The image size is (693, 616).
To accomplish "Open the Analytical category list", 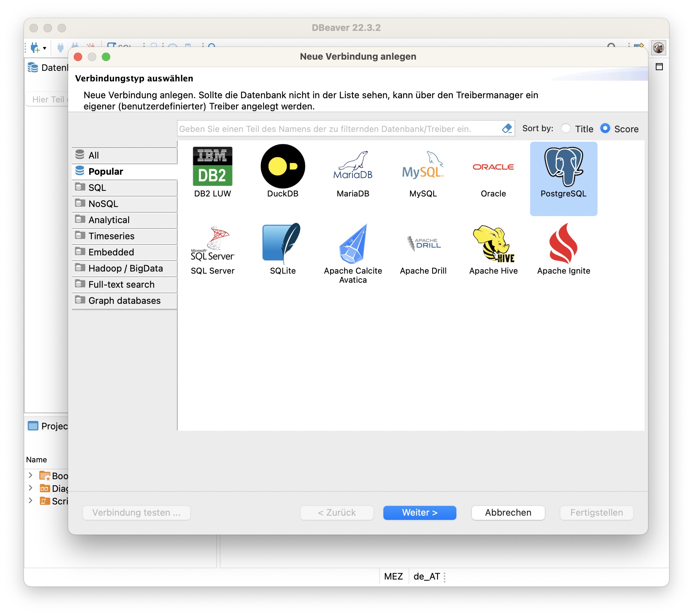I will click(109, 220).
